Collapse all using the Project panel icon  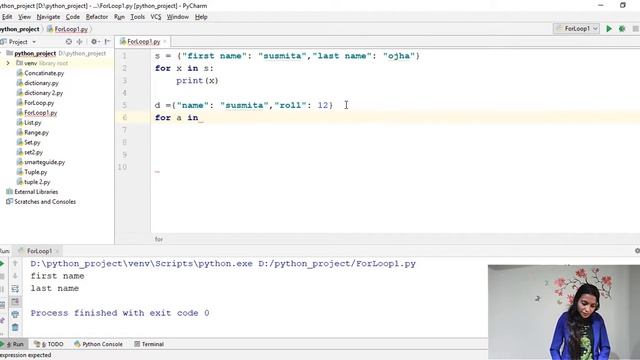80,42
